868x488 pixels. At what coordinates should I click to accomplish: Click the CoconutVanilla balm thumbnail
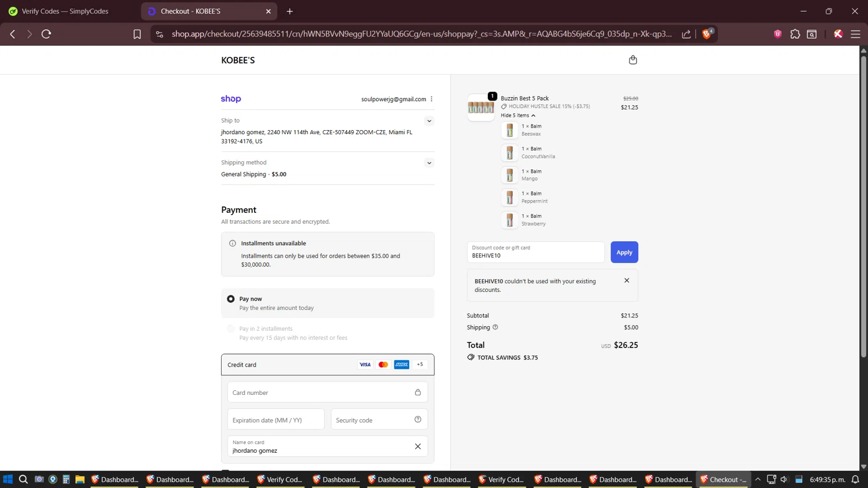tap(509, 153)
